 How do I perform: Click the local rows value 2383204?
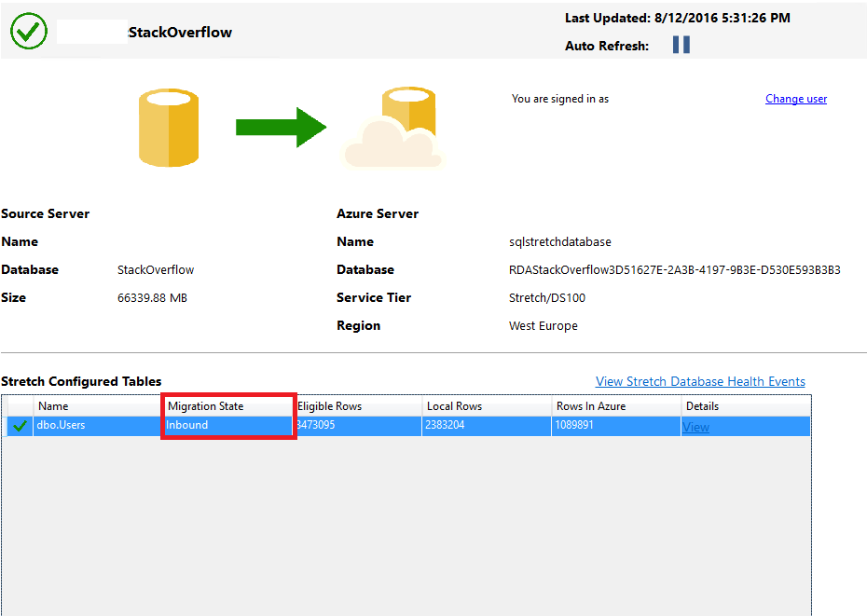point(445,425)
